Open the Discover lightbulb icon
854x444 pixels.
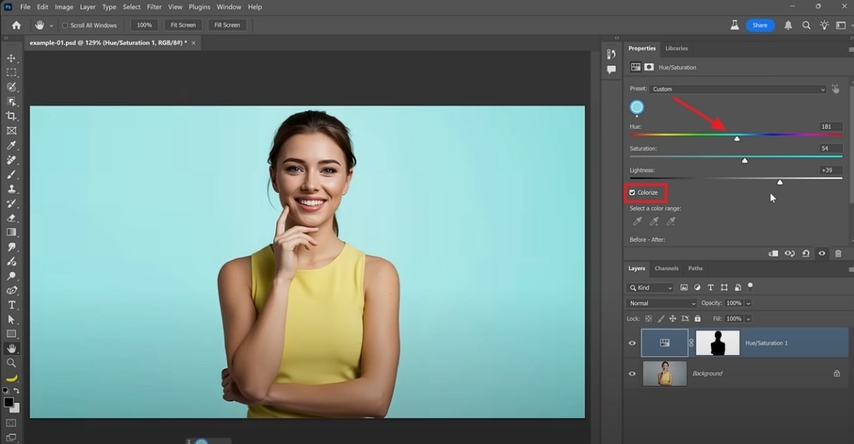click(824, 25)
